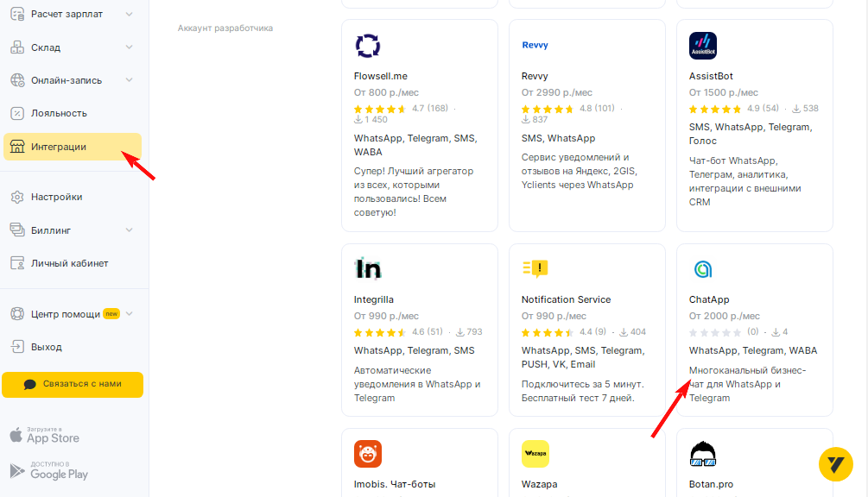Expand the Расчет зарплат menu section
The image size is (868, 497).
pyautogui.click(x=130, y=14)
